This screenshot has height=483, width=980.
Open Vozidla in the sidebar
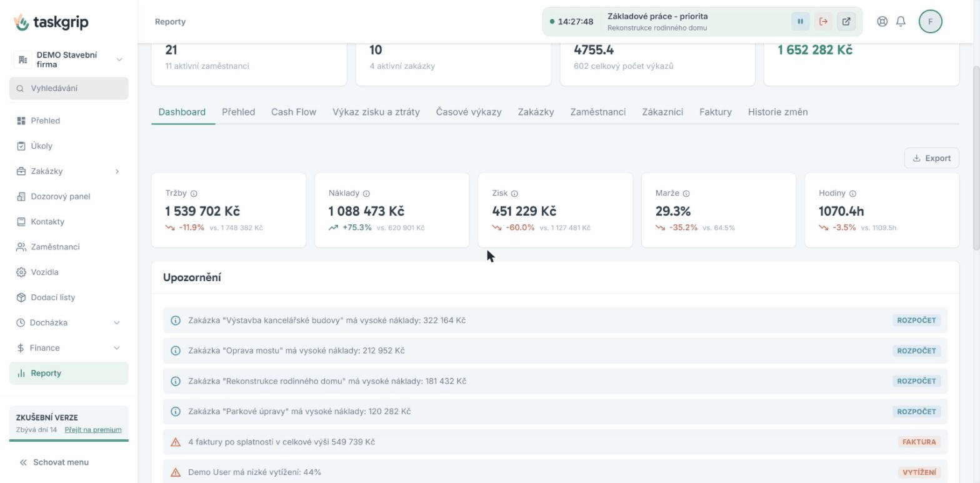[x=69, y=272]
